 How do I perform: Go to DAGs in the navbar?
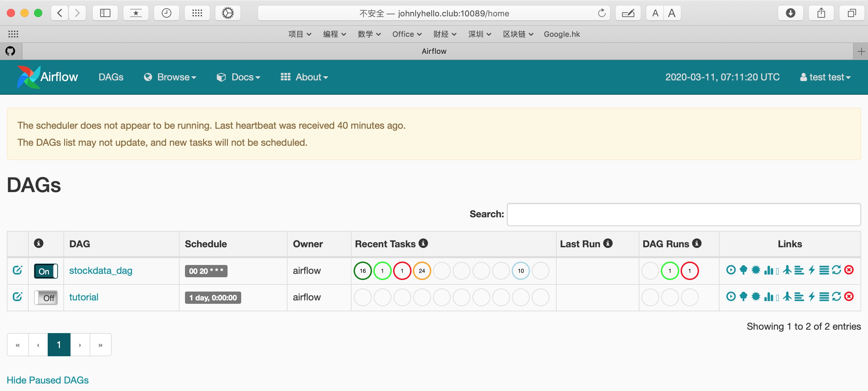(111, 77)
